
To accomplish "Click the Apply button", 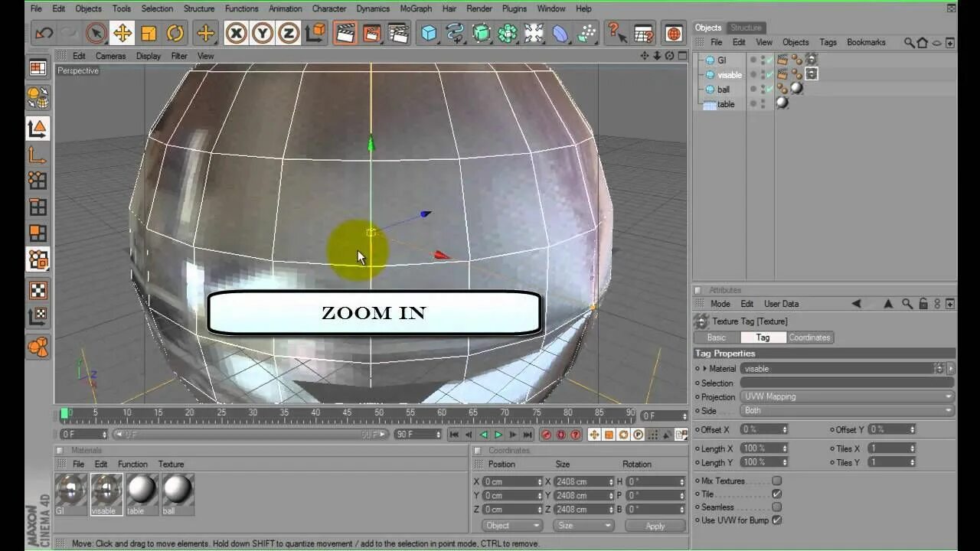I will click(x=655, y=526).
